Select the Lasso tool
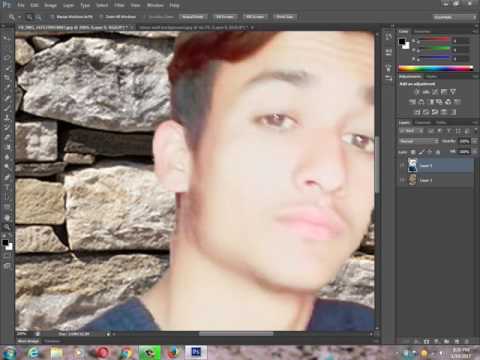The width and height of the screenshot is (480, 360). [7, 57]
